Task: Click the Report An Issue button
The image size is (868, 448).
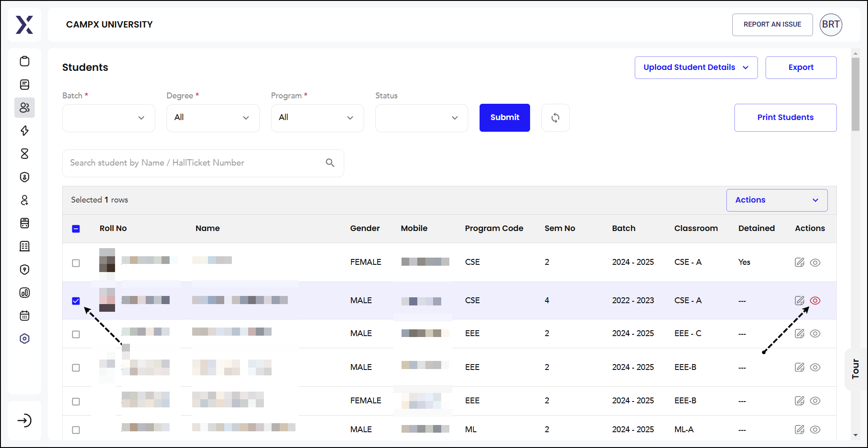Action: click(x=772, y=25)
